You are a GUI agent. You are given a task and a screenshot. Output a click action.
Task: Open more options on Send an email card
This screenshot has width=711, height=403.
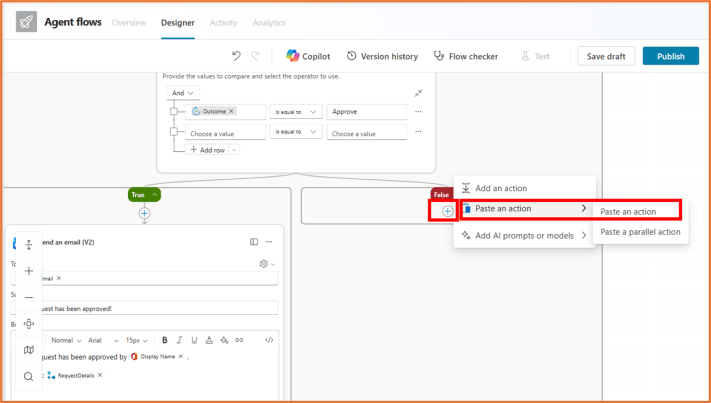pos(269,242)
